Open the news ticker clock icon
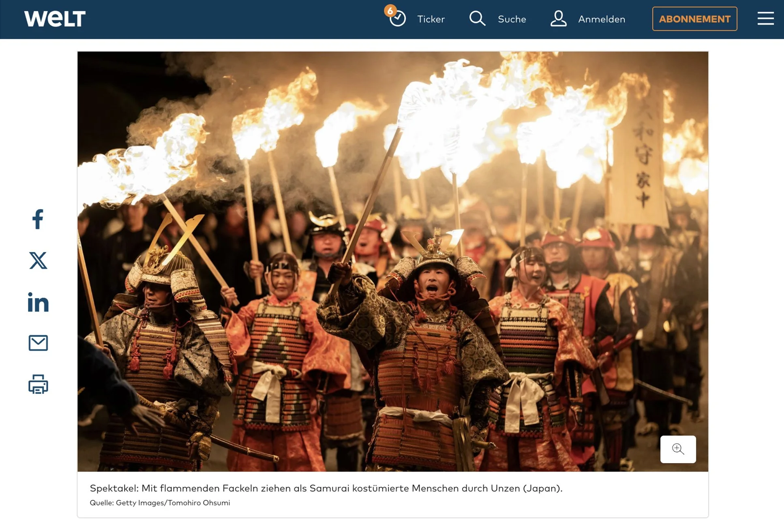 pos(398,19)
